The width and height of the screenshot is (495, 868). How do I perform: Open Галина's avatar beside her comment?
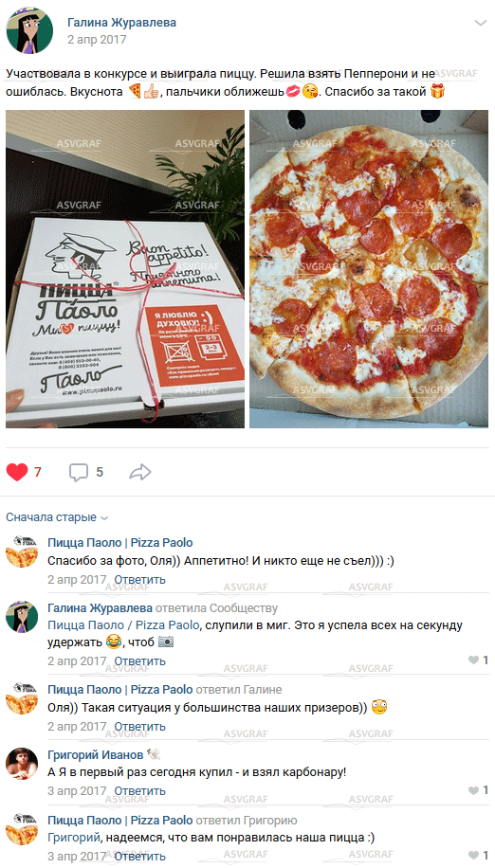[x=22, y=617]
